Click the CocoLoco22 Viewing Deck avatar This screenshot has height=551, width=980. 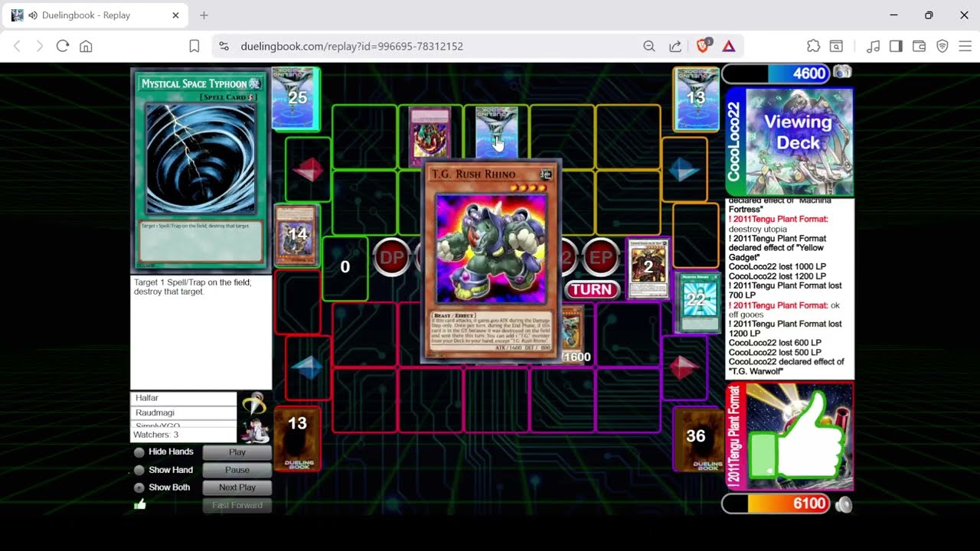click(789, 142)
